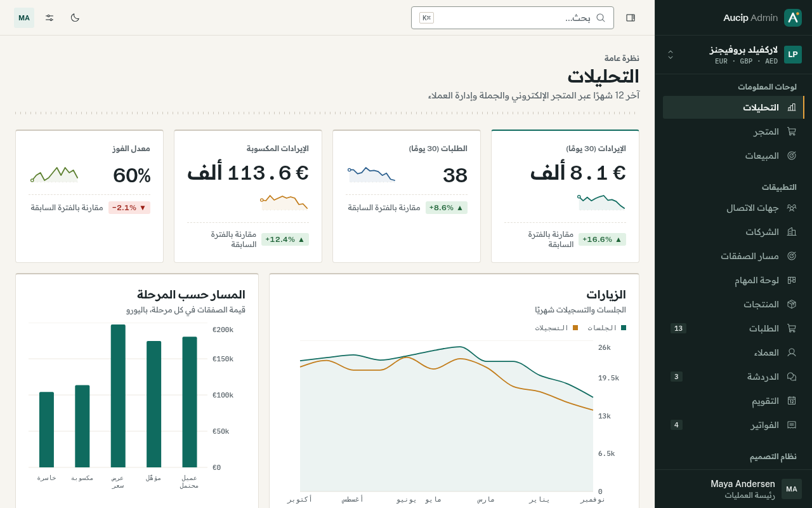Image resolution: width=812 pixels, height=508 pixels.
Task: Open الدردشة with 3 unread
Action: tap(733, 377)
